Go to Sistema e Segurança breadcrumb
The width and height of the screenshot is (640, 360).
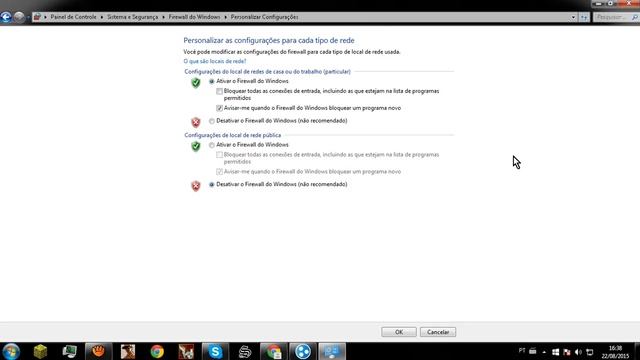point(132,17)
